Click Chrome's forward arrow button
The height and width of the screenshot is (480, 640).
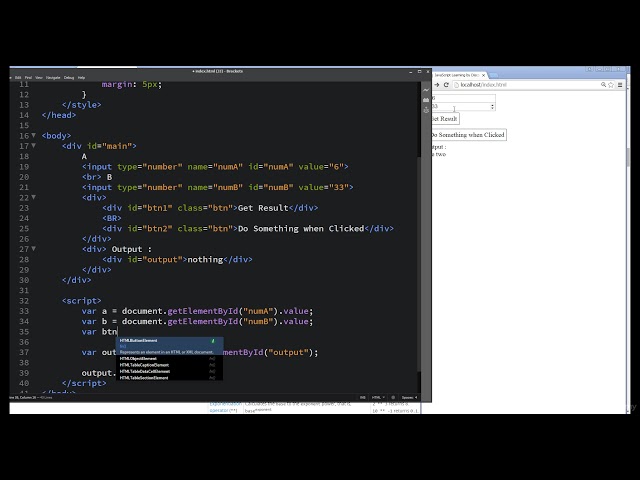[437, 85]
